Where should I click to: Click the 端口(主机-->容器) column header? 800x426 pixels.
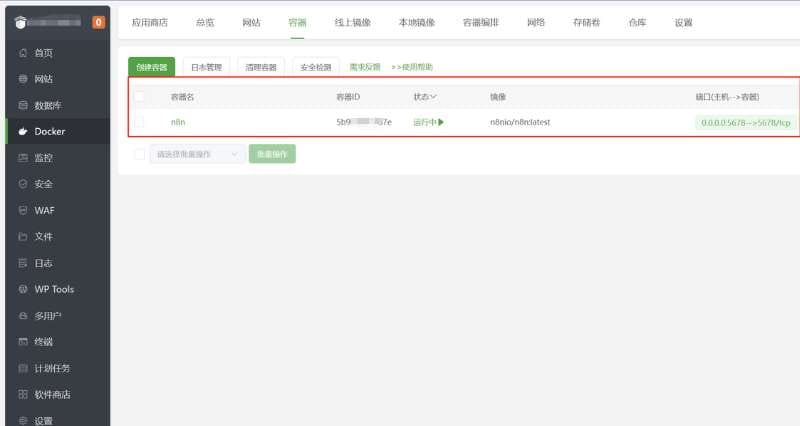728,96
